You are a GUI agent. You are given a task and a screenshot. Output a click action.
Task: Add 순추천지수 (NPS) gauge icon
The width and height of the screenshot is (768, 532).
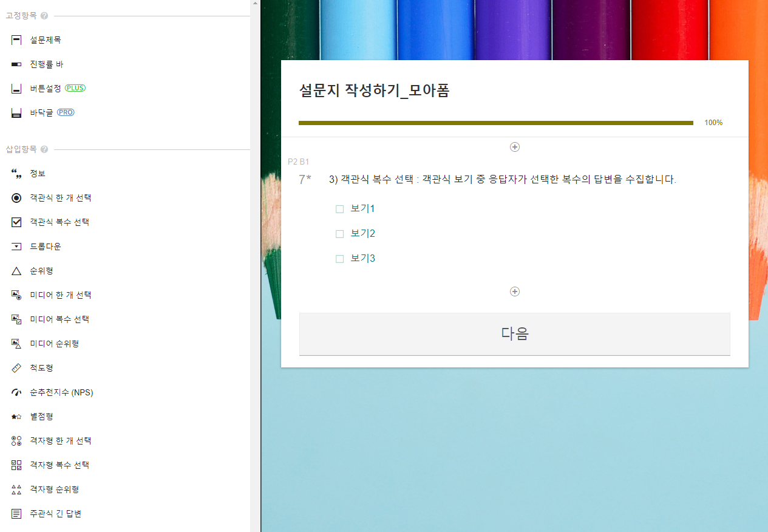16,392
